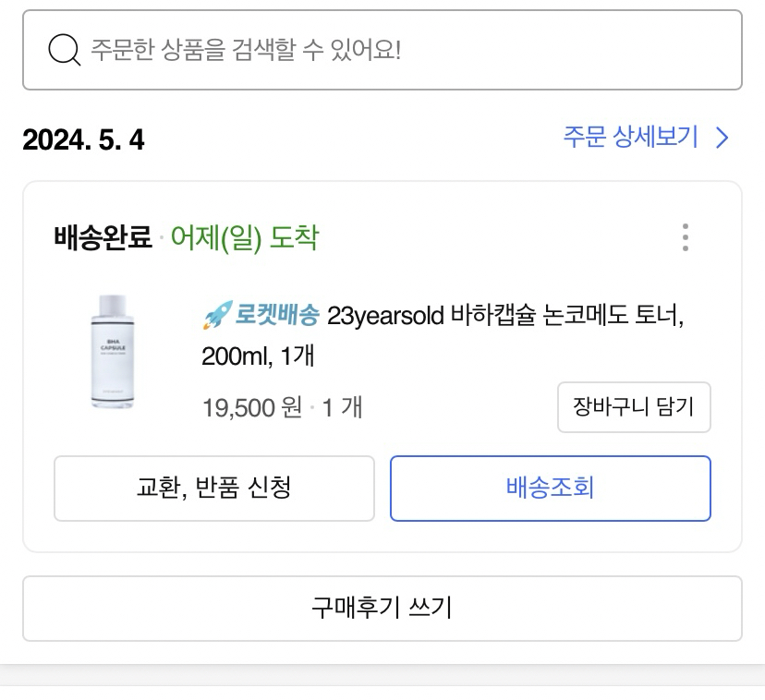Viewport: 765px width, 700px height.
Task: Click the rocket delivery badge icon
Action: [217, 315]
